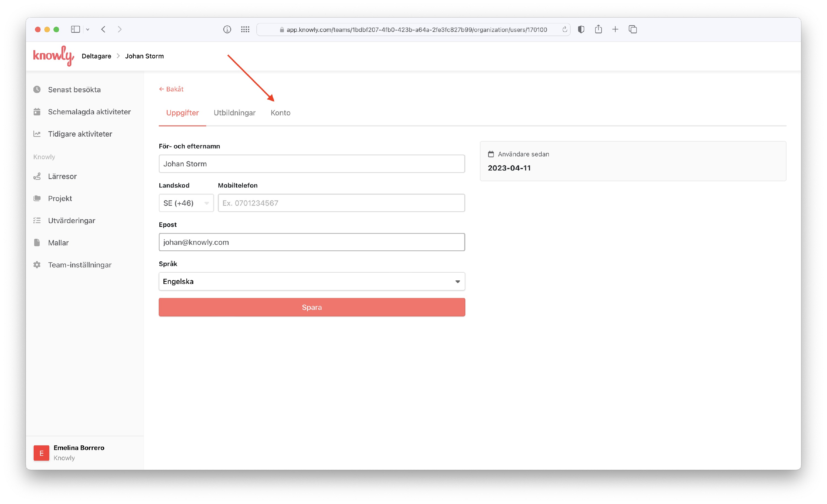Click Utvärderingar checklist icon
Viewport: 827px width, 504px height.
tap(37, 221)
